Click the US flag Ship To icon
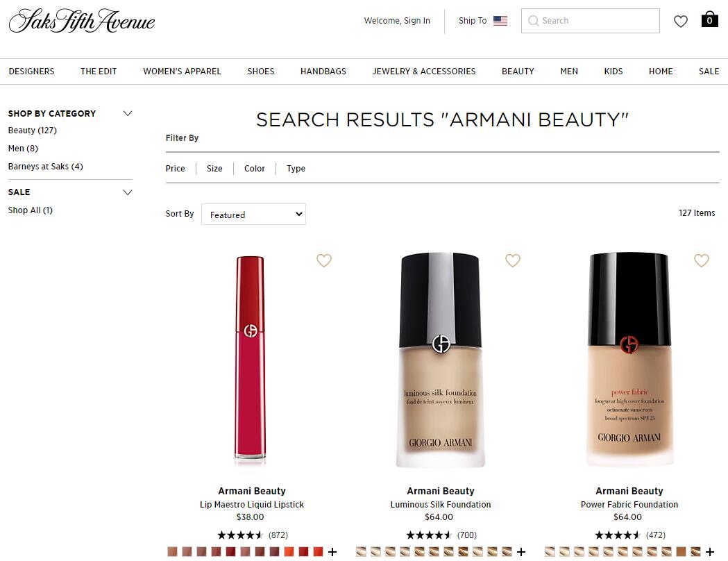This screenshot has height=561, width=728. [500, 21]
